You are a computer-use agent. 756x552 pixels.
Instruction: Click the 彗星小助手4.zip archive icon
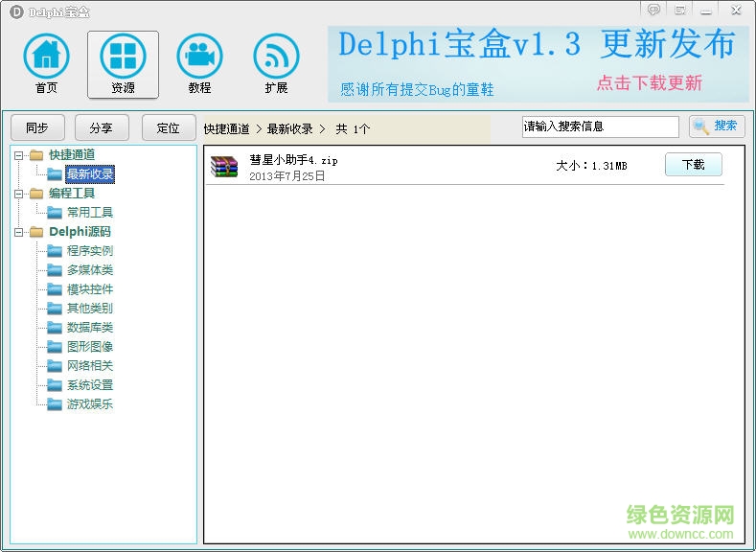[224, 167]
